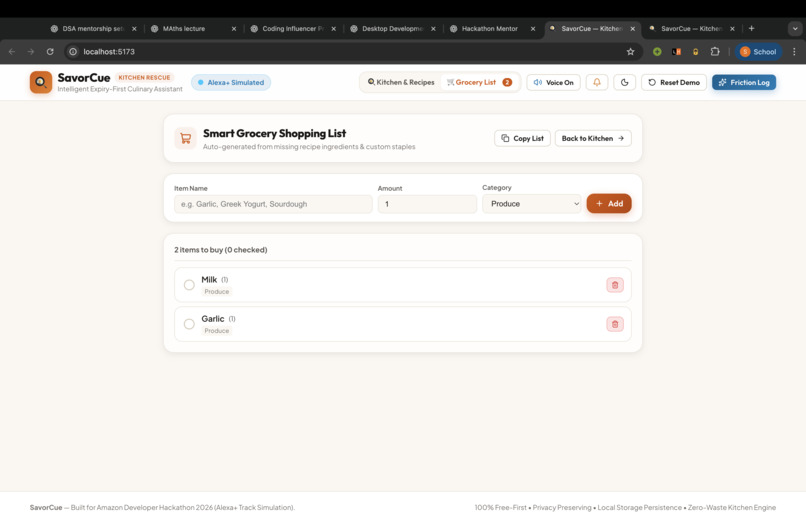Click the Produce tag under Milk
Viewport: 806px width, 523px height.
(x=217, y=292)
